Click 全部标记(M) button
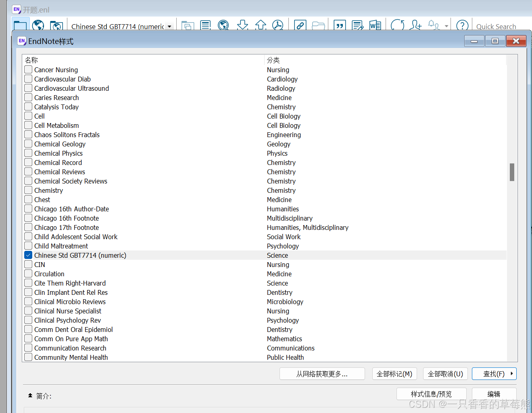Image resolution: width=532 pixels, height=413 pixels. point(394,374)
